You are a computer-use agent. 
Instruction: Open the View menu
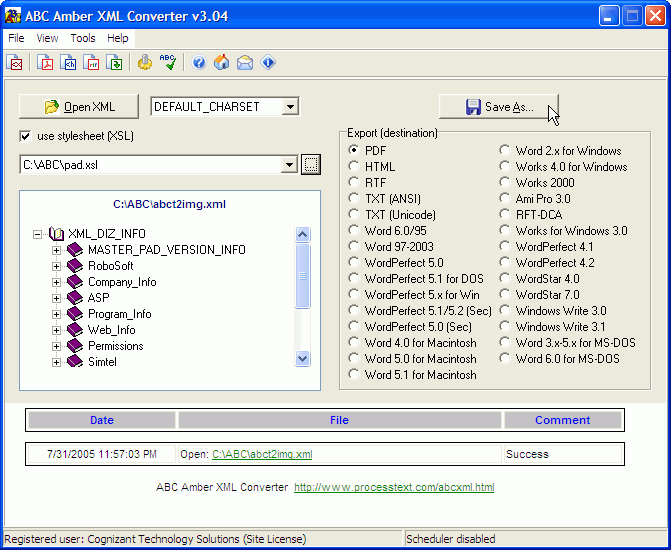coord(47,38)
